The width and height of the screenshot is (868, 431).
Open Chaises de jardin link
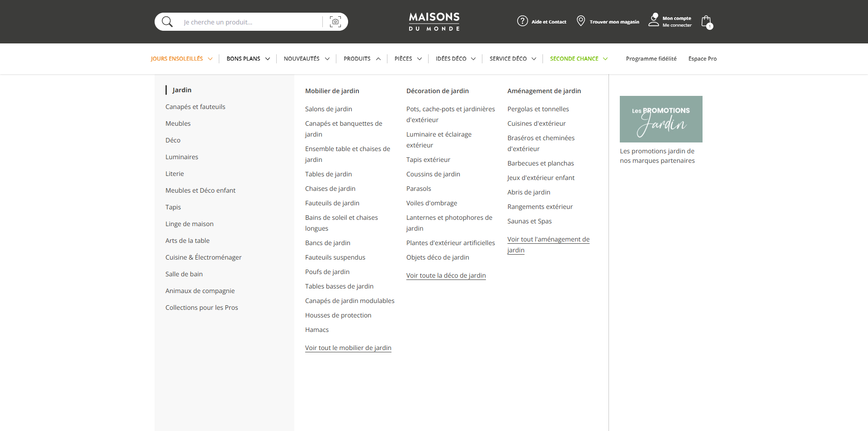point(330,189)
